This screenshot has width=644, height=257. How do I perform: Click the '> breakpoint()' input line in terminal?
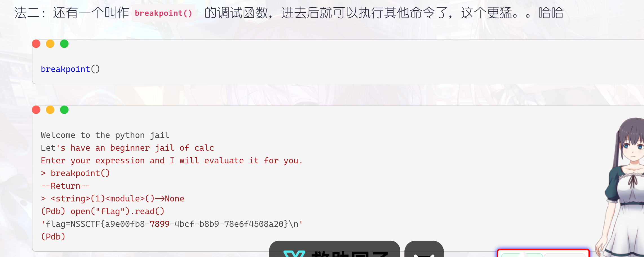75,173
